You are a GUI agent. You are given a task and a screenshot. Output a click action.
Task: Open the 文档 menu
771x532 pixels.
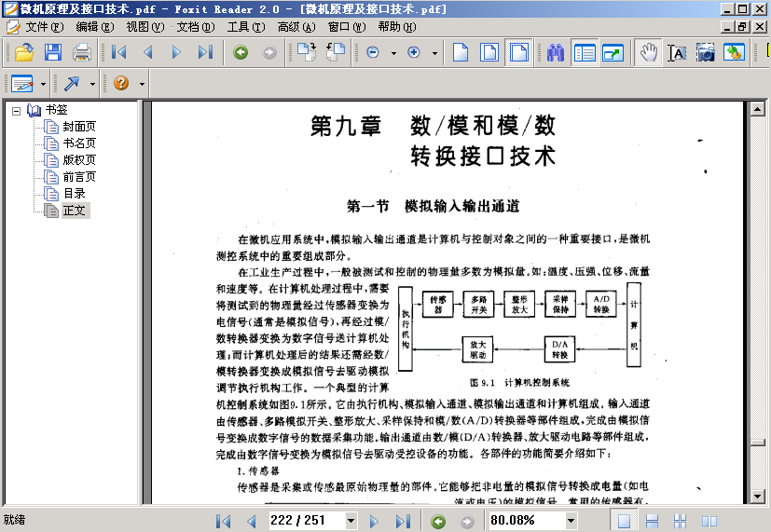(196, 26)
